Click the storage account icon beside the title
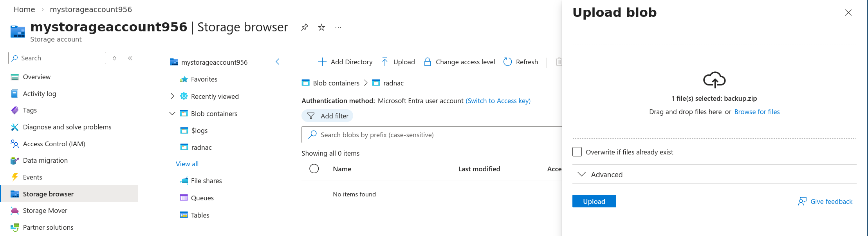Viewport: 868px width, 236px height. 18,31
